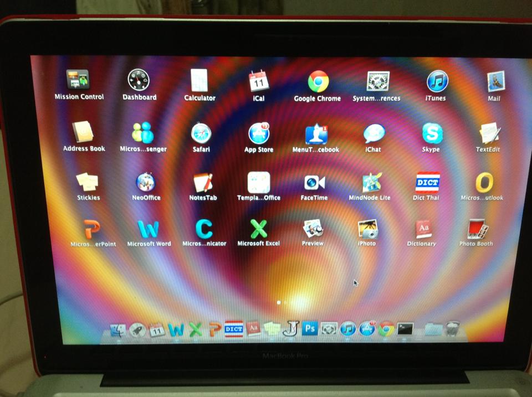Viewport: 532px width, 397px height.
Task: Click the Photoshop icon in the Dock
Action: coord(310,329)
